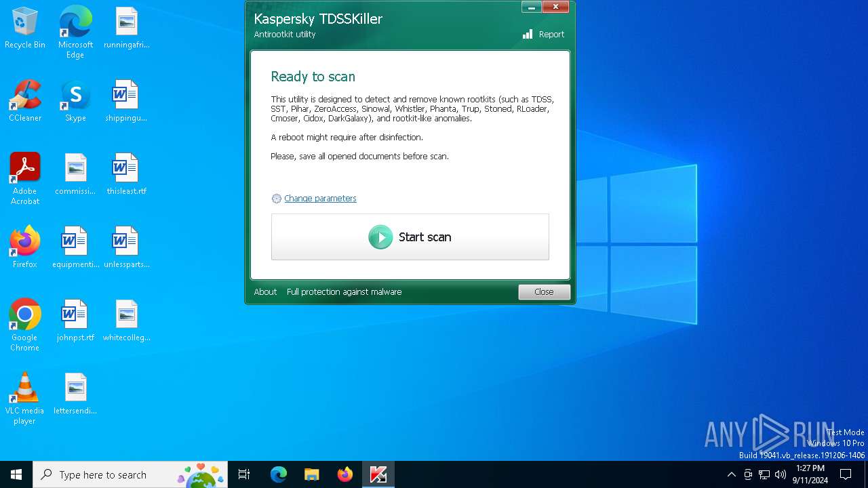The width and height of the screenshot is (868, 488).
Task: Select the CCleaner desktop shortcut
Action: point(25,102)
